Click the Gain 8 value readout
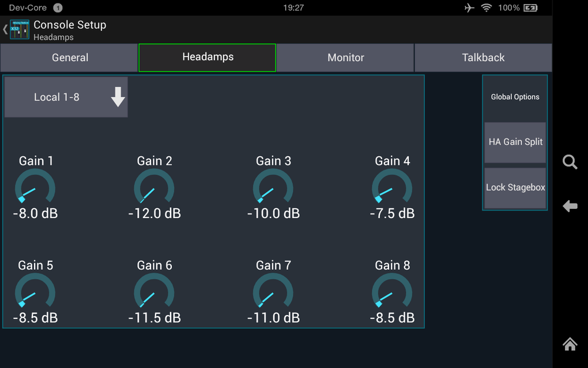Viewport: 588px width, 368px height. pyautogui.click(x=392, y=318)
